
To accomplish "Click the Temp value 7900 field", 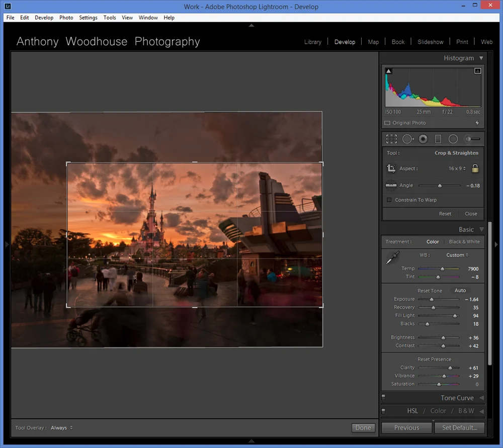I will pyautogui.click(x=473, y=268).
